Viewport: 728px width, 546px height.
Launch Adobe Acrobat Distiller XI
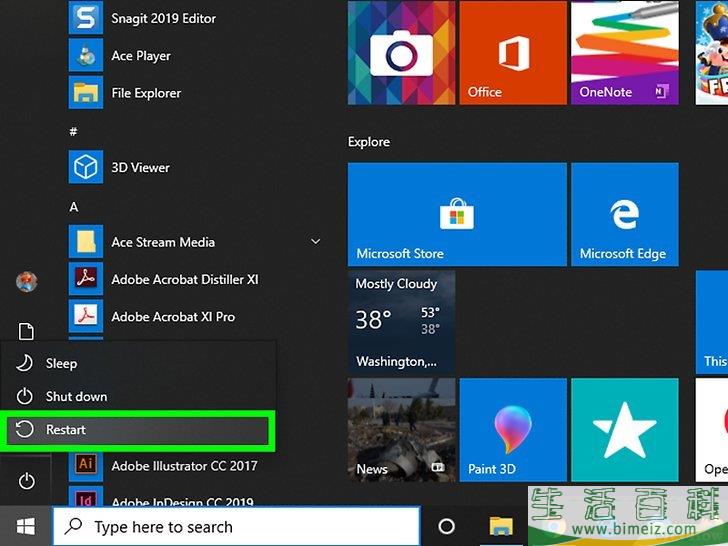click(x=184, y=279)
